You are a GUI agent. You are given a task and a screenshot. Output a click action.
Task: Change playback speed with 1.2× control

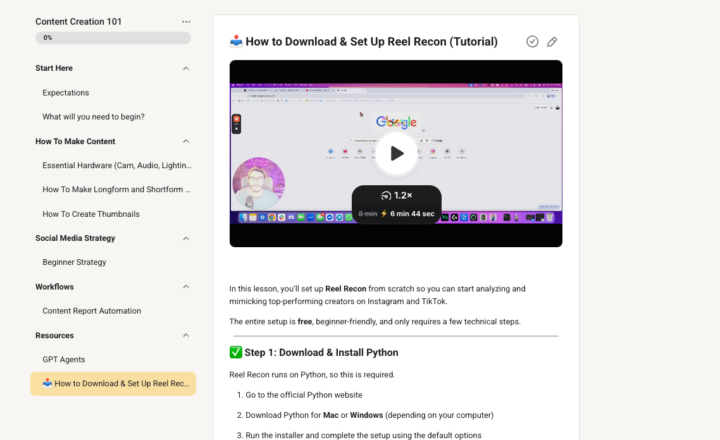397,196
